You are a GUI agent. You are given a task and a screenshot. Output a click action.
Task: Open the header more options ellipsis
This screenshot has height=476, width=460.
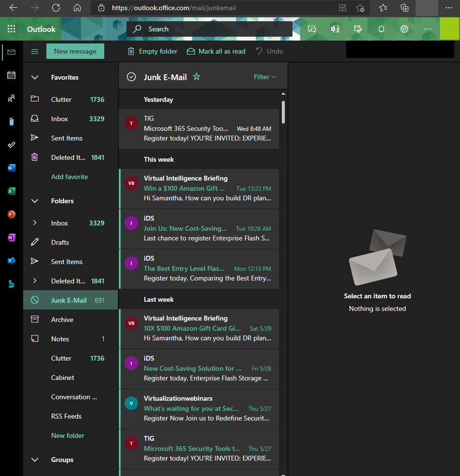coord(428,29)
